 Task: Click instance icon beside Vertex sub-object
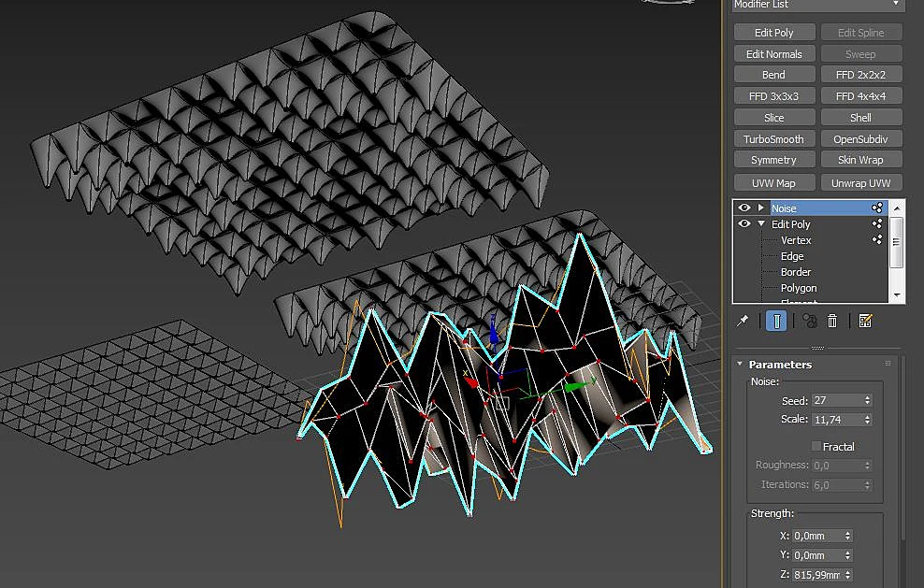877,239
